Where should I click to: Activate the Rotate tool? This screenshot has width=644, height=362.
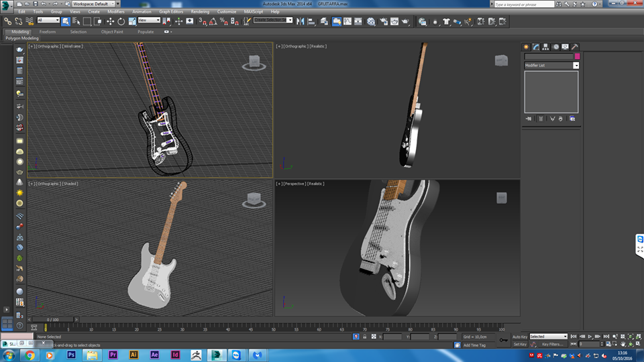pyautogui.click(x=121, y=21)
